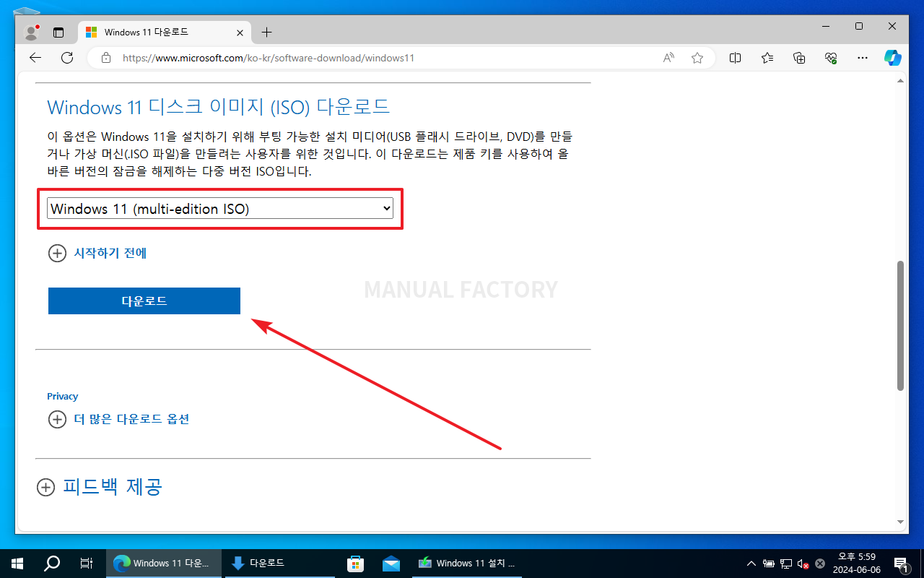The width and height of the screenshot is (924, 578).
Task: Open the Favorites list icon
Action: click(x=767, y=58)
